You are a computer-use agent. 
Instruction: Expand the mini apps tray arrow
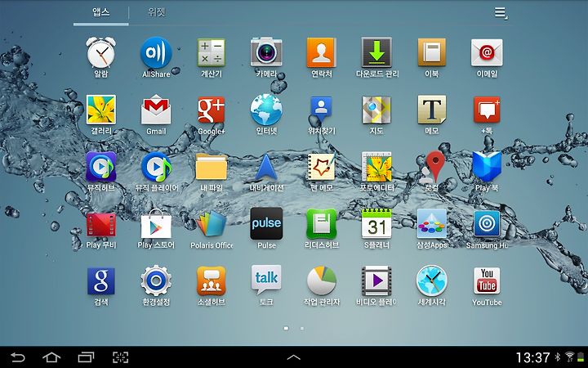tap(294, 357)
